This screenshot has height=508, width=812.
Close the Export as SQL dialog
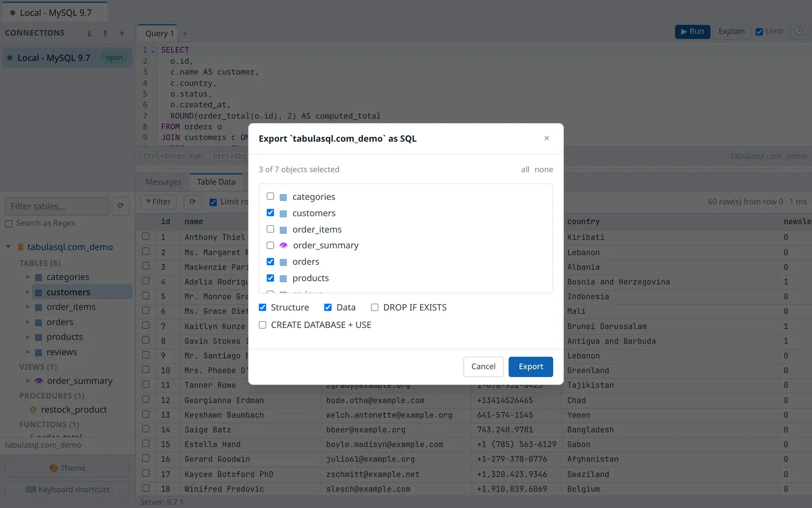(x=546, y=138)
